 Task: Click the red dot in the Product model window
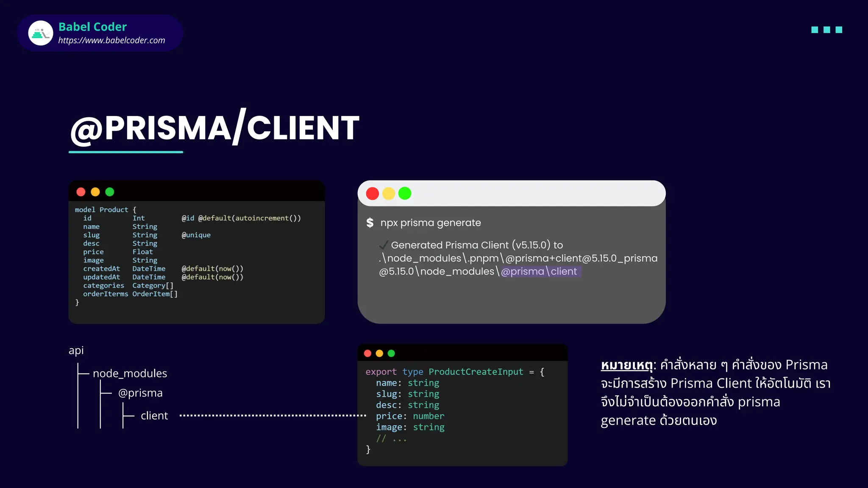pos(81,192)
